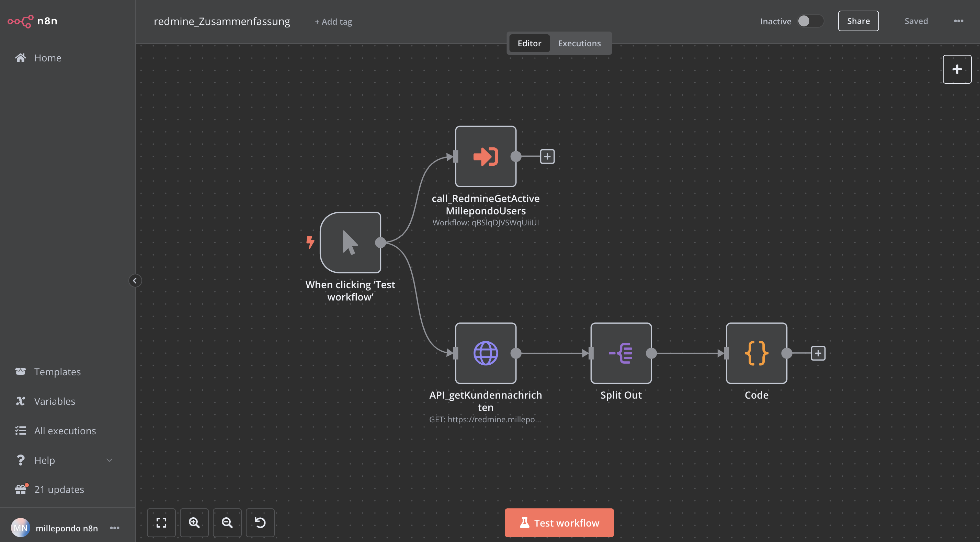Screen dimensions: 980x542
Task: Click the workflow name redmine_Zusammenfassung
Action: click(x=222, y=21)
